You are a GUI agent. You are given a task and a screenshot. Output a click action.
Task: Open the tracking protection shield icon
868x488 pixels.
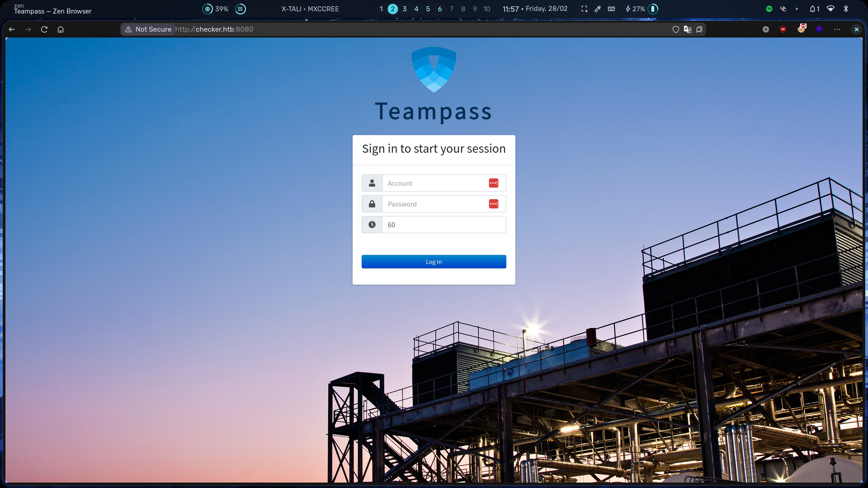coord(676,29)
